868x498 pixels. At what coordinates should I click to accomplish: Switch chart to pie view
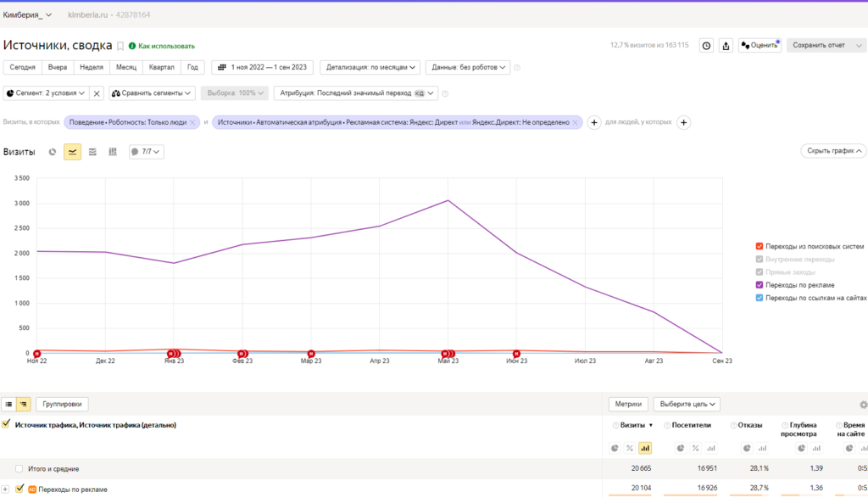click(x=52, y=152)
